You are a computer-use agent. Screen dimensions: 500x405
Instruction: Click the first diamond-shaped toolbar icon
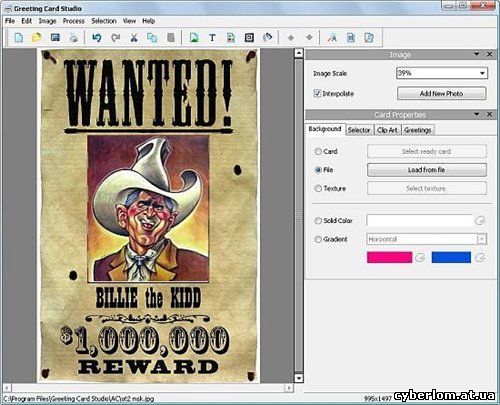click(x=291, y=38)
